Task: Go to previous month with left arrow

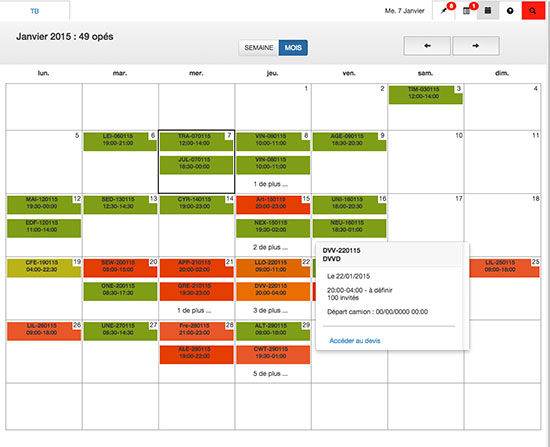Action: [427, 46]
